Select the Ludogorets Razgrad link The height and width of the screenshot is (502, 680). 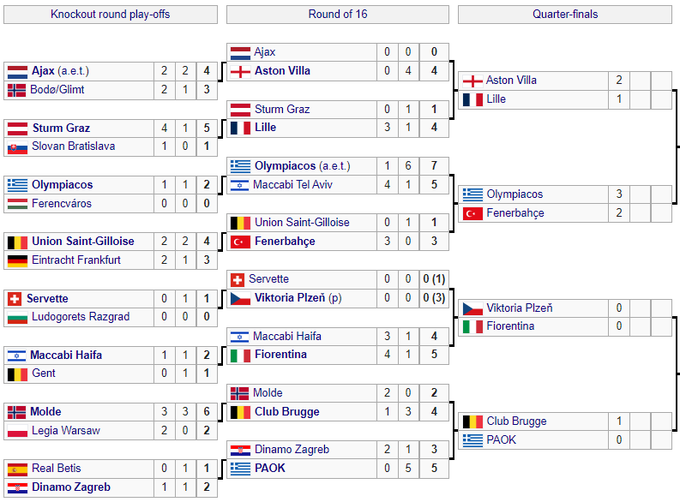[81, 317]
